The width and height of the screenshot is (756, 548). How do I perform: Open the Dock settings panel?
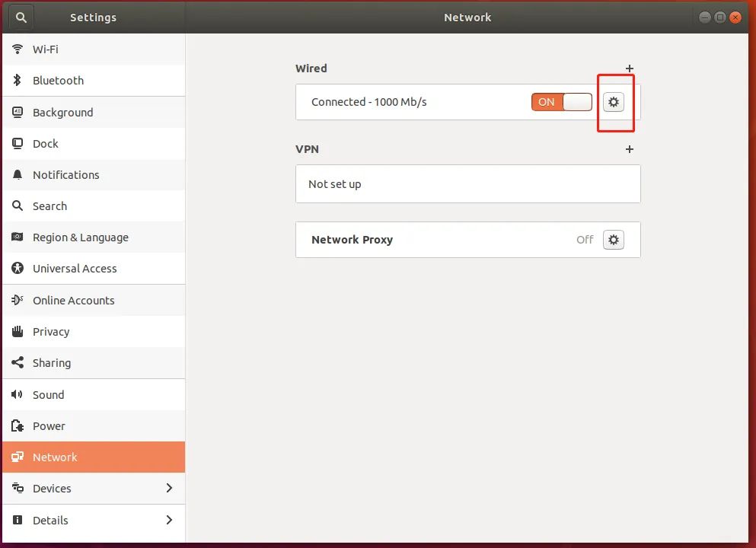(x=94, y=144)
